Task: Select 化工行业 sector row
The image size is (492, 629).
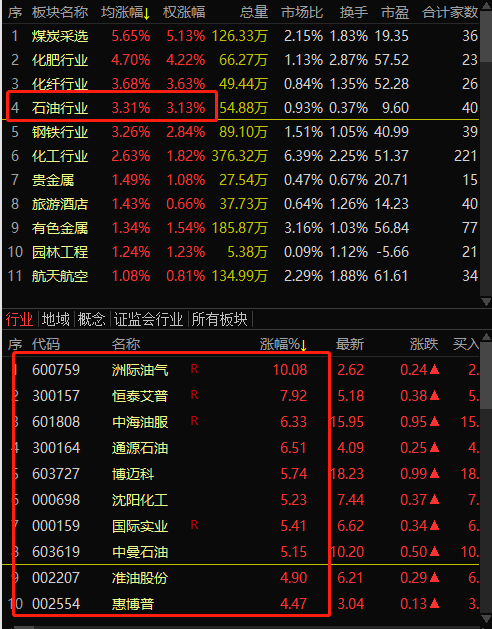Action: 241,156
